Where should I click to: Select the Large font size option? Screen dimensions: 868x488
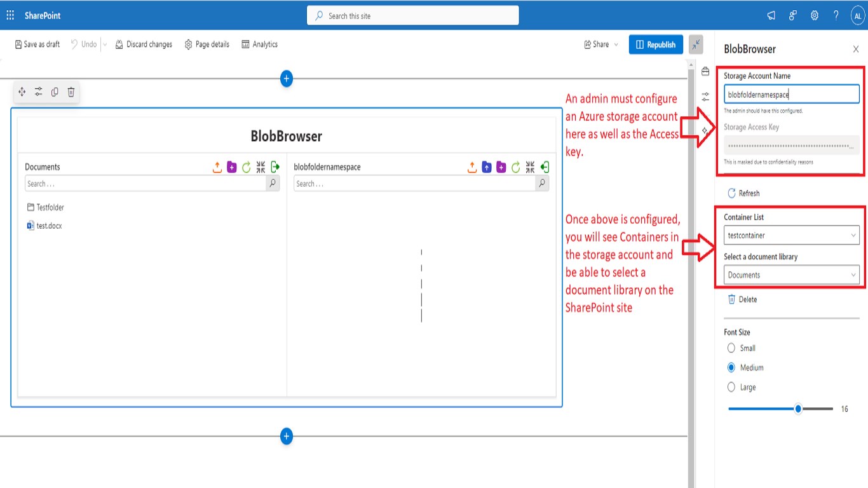click(x=731, y=388)
